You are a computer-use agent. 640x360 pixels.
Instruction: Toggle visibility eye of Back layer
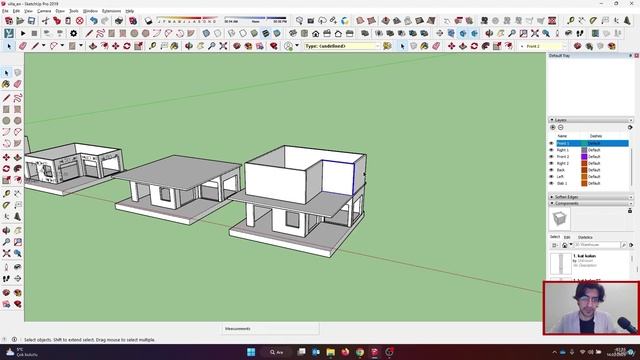(551, 170)
